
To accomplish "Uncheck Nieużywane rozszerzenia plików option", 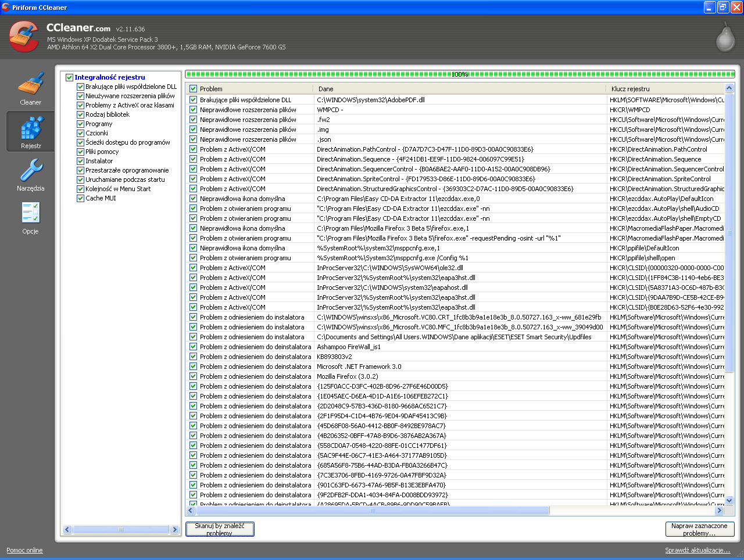I will tap(81, 96).
